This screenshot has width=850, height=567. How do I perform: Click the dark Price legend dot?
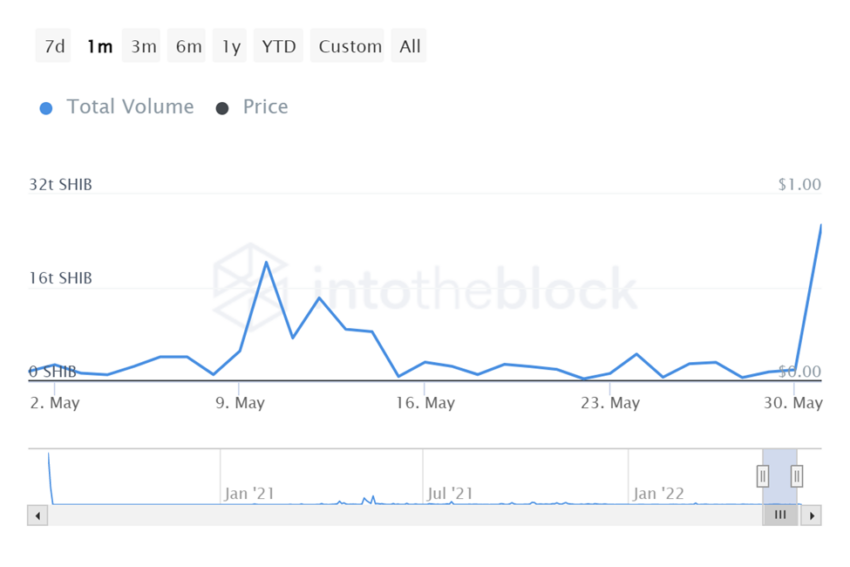[222, 108]
